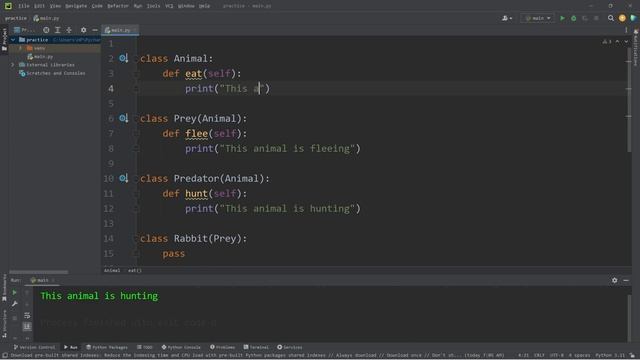640x360 pixels.
Task: Open the Help menu
Action: coord(204,6)
